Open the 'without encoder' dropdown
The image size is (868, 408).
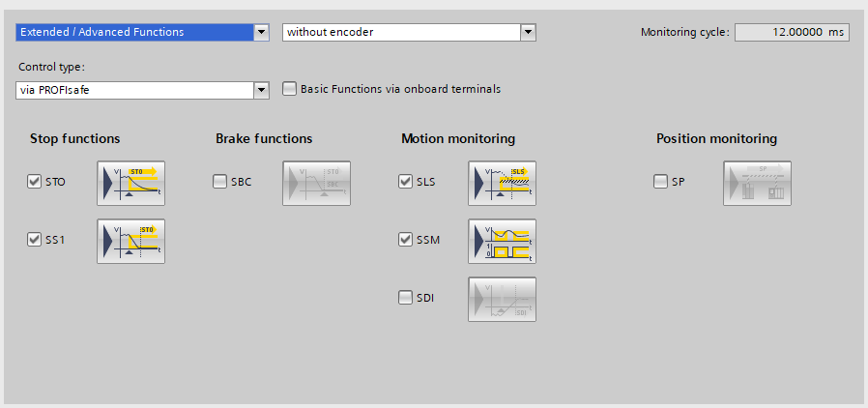[528, 32]
